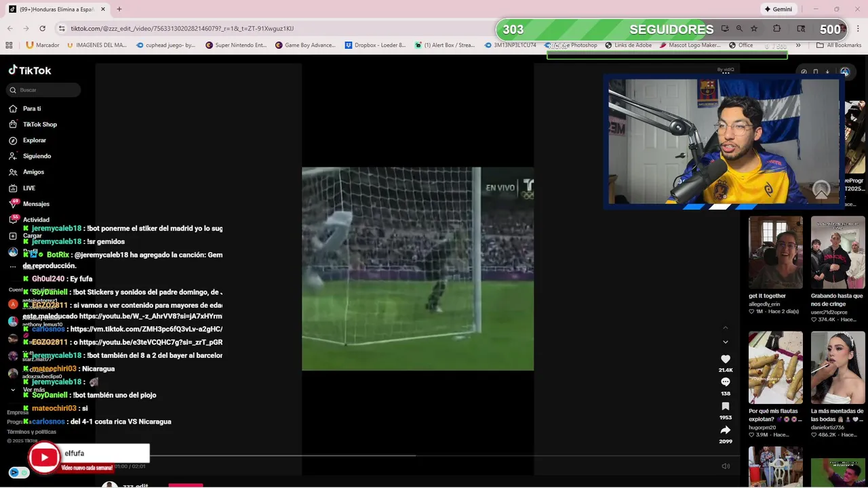The height and width of the screenshot is (488, 868).
Task: Open 'Grabando hasta que nos de cringe' thumbnail
Action: [x=838, y=253]
